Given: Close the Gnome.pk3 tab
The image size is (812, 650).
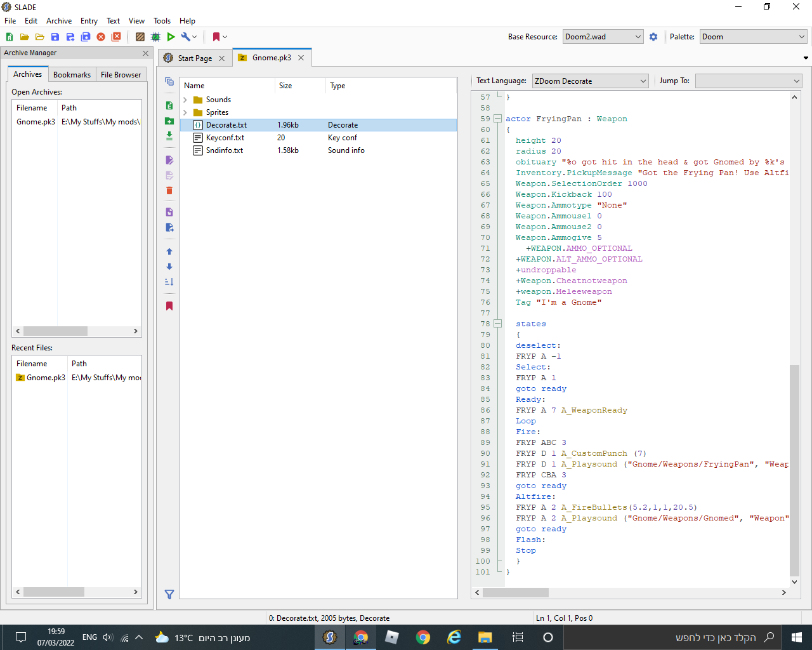Looking at the screenshot, I should 301,58.
